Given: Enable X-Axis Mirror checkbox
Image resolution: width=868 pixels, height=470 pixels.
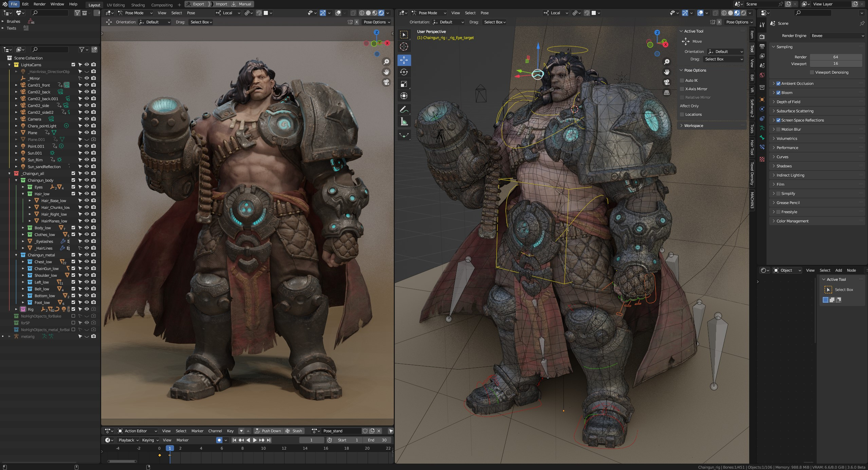Looking at the screenshot, I should click(x=682, y=89).
